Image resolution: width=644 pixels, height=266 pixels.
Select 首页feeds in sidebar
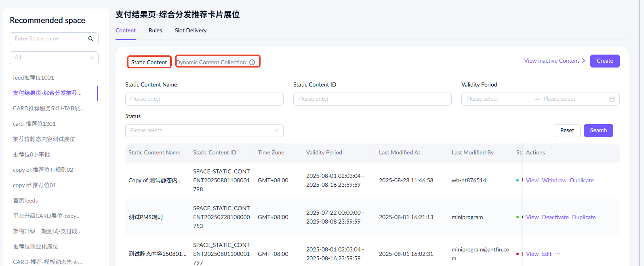click(x=25, y=201)
